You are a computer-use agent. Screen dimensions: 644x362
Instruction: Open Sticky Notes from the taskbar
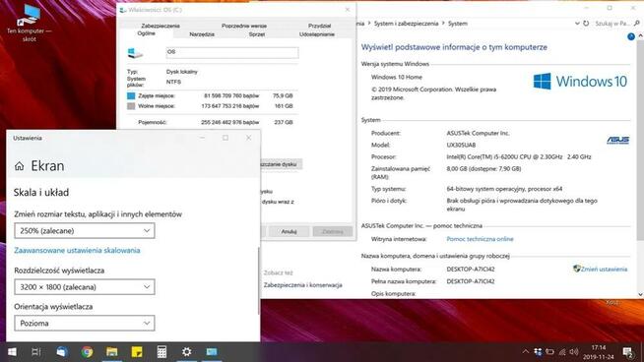tap(137, 352)
